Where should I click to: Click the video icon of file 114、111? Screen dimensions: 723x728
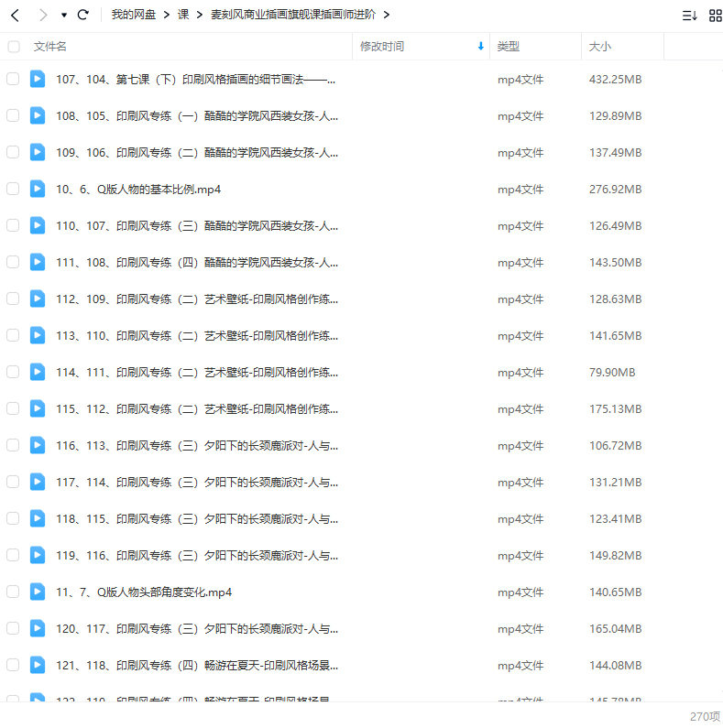pos(37,372)
